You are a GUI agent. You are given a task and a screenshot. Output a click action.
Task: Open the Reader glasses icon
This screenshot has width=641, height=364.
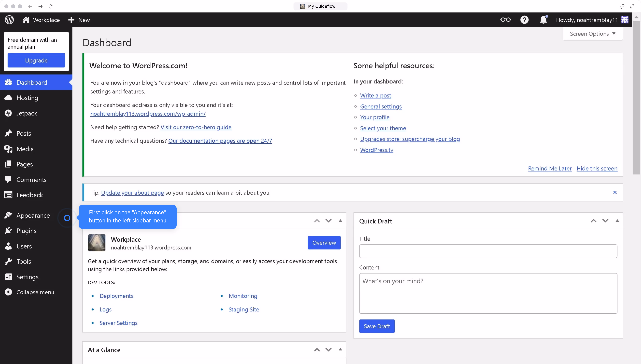(505, 20)
